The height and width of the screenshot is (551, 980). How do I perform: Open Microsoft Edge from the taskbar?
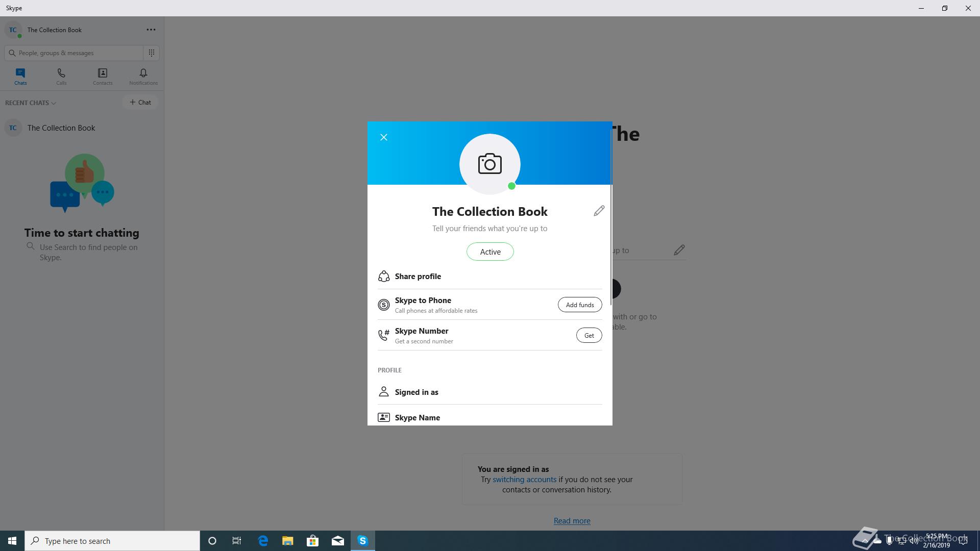click(x=263, y=541)
